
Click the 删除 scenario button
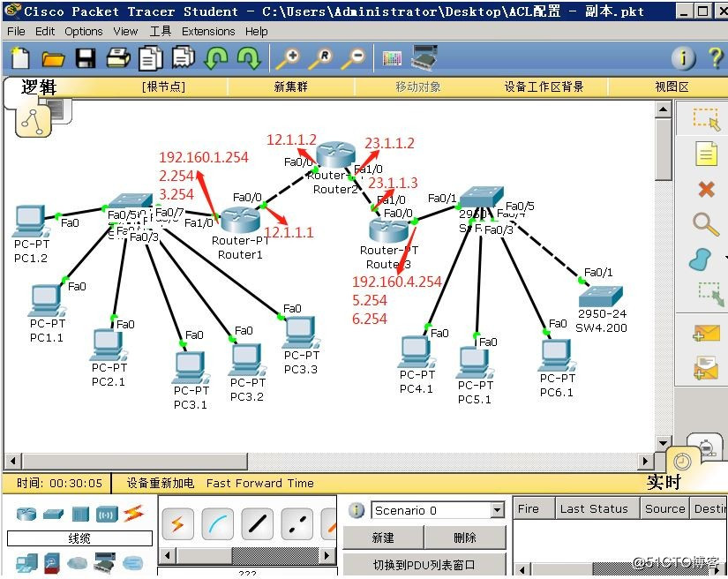tap(465, 538)
